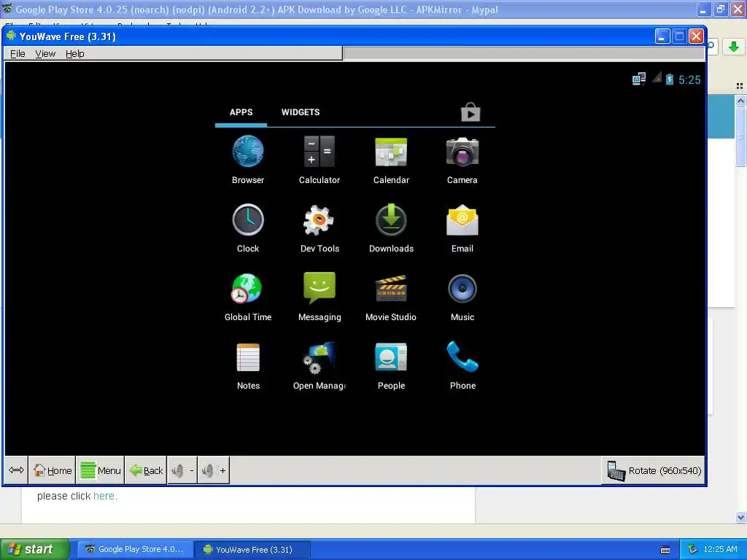This screenshot has width=747, height=560.
Task: Switch to Google Play Store taskbar item
Action: click(x=135, y=550)
